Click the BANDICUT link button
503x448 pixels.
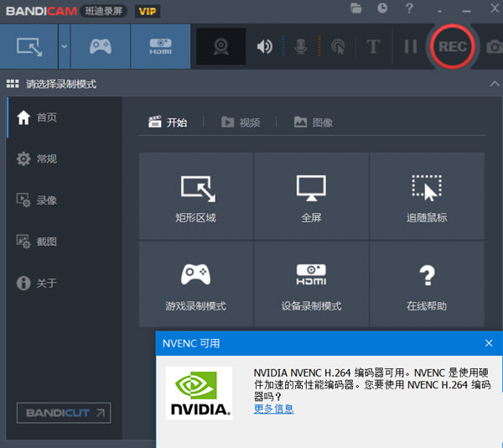pos(64,413)
